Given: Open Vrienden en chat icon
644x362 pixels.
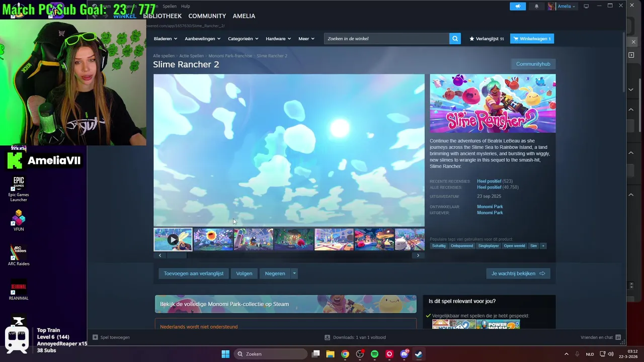Looking at the screenshot, I should 618,337.
